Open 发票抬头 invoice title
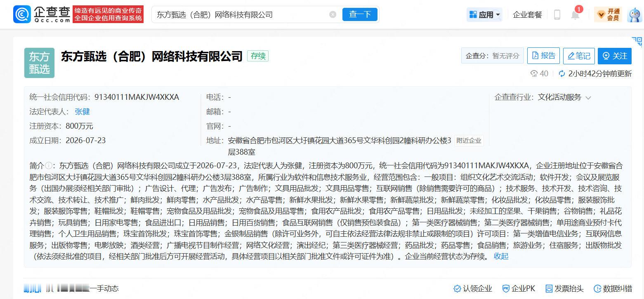 [564, 289]
